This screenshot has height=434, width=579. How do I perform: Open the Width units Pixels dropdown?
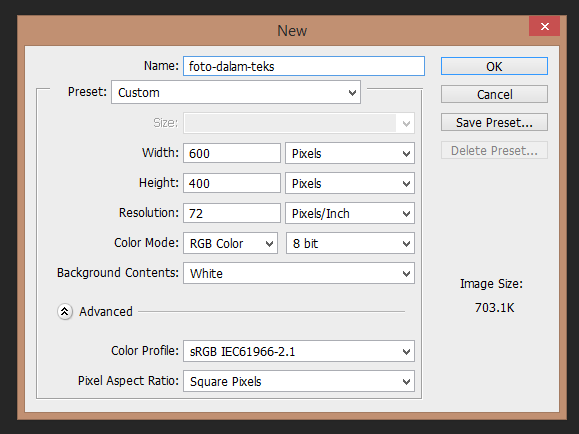click(x=350, y=153)
